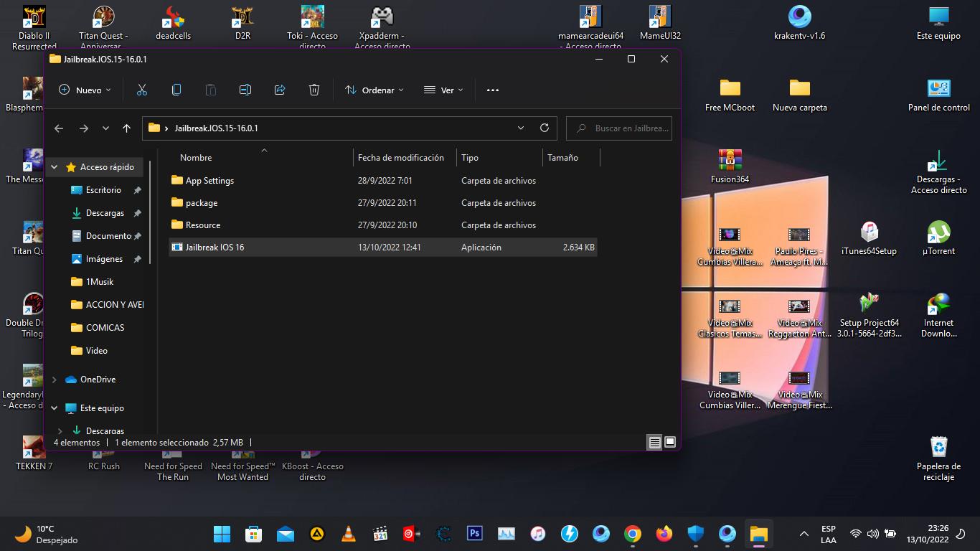Go up one folder level

click(x=127, y=128)
